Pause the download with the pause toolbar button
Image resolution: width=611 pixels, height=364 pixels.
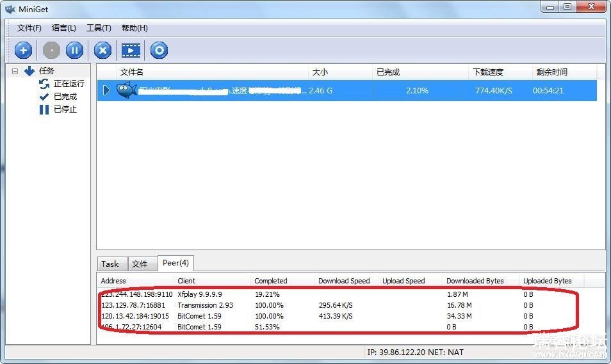74,51
